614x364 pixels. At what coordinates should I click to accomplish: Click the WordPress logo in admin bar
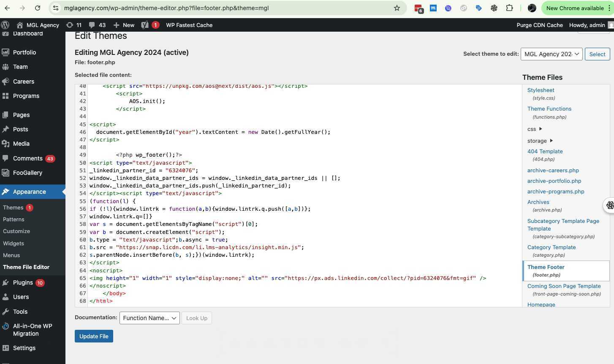pos(5,25)
